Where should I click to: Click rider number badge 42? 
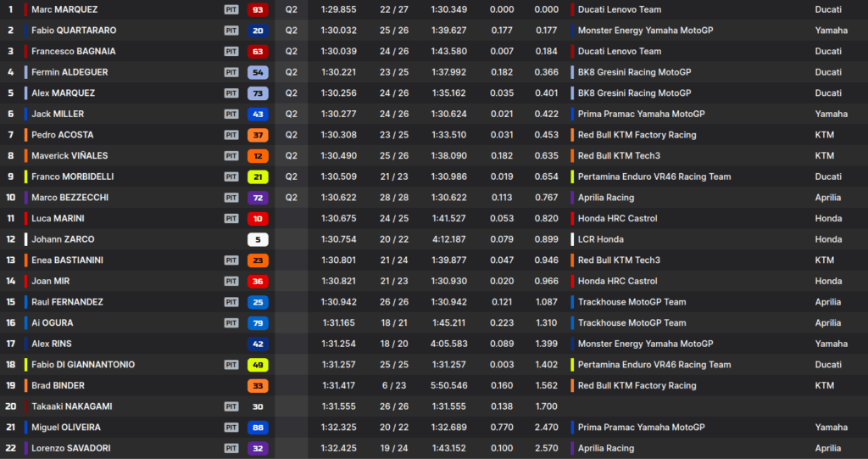tap(258, 344)
